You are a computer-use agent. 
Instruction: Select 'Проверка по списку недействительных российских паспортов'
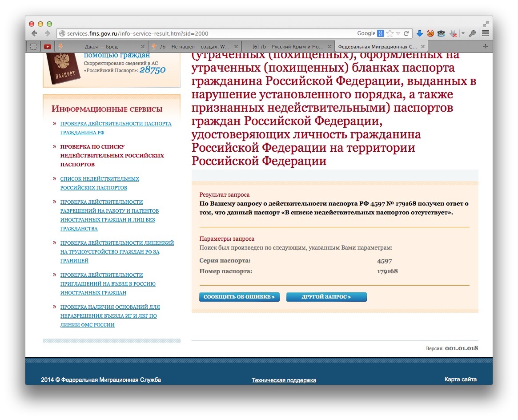pos(112,155)
